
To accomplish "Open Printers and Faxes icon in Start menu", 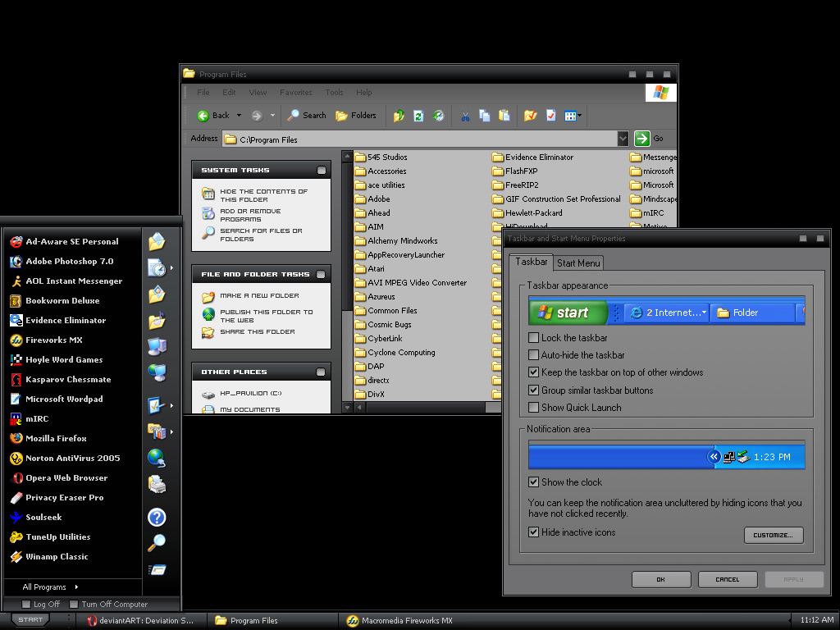I will pos(157,484).
